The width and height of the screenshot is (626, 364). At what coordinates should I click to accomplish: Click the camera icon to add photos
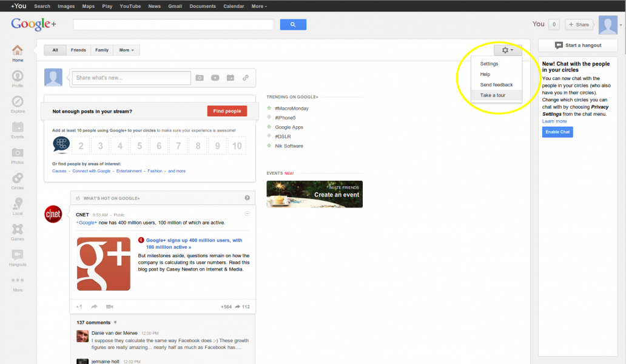point(199,78)
